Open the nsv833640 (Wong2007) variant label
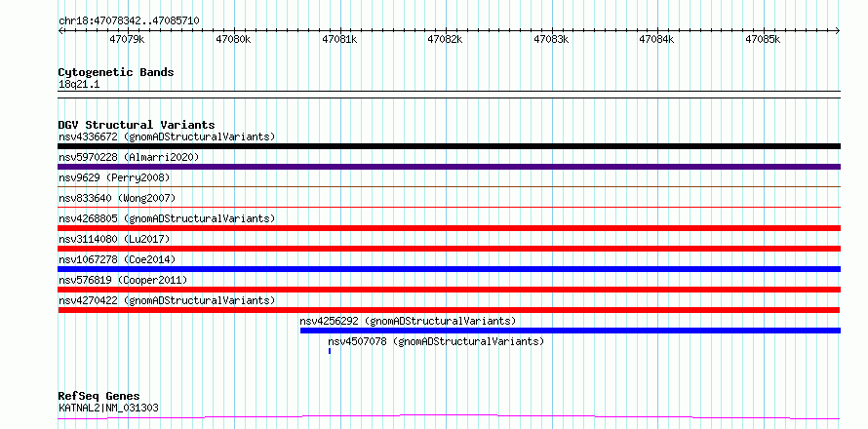Screen dimensions: 868x429 [117, 198]
